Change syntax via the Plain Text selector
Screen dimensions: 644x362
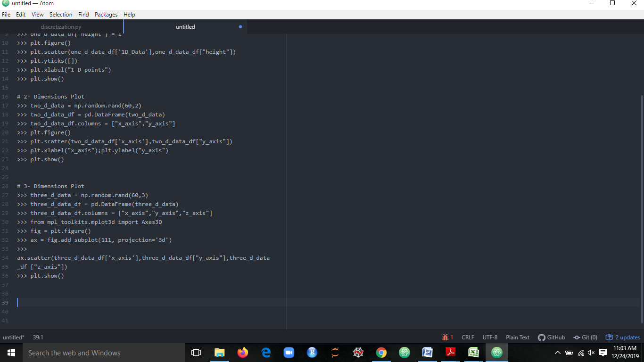(517, 337)
